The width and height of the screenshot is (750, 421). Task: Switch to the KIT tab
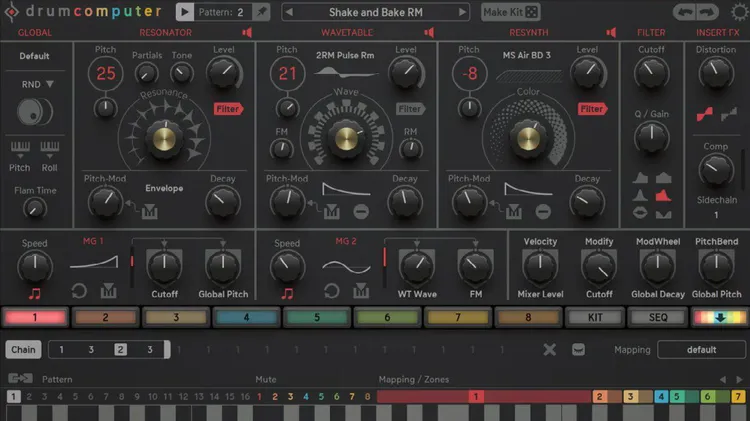[595, 317]
